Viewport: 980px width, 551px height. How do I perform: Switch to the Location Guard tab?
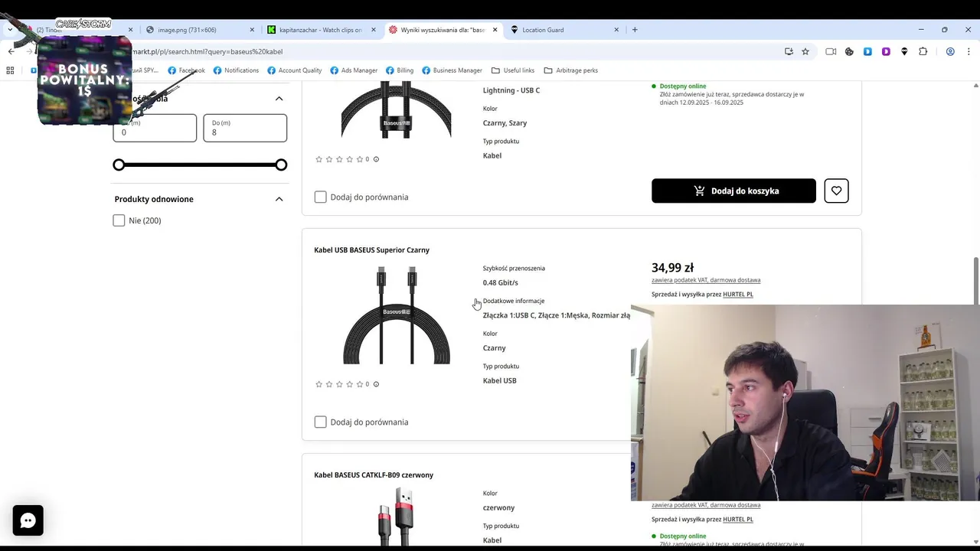tap(565, 30)
